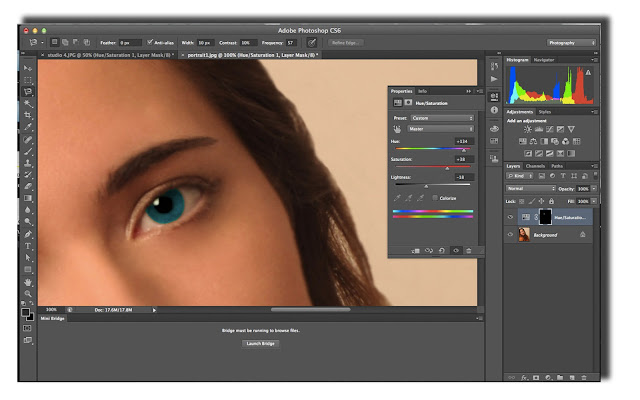Viewport: 640px width, 400px height.
Task: Toggle the Anti-alias checkbox
Action: [150, 42]
